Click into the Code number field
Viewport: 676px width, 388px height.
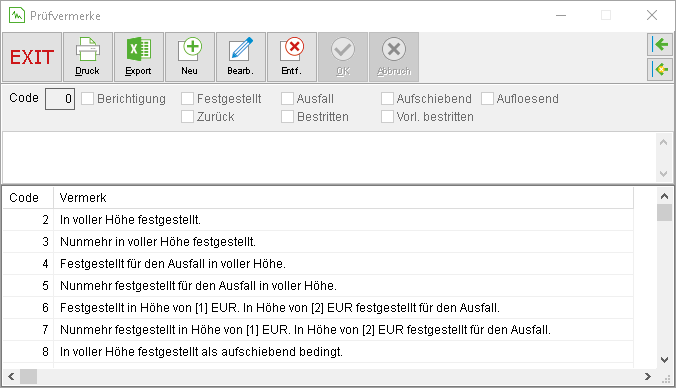[60, 99]
